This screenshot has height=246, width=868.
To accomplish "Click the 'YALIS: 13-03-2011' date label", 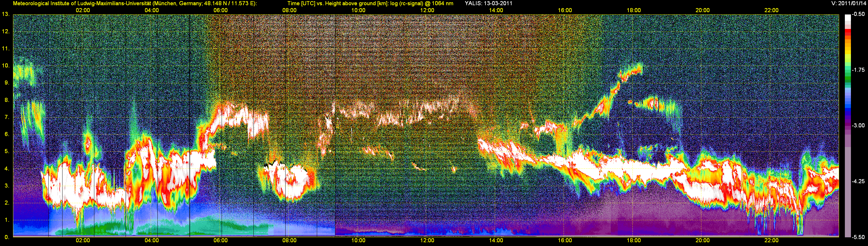I will pyautogui.click(x=488, y=3).
